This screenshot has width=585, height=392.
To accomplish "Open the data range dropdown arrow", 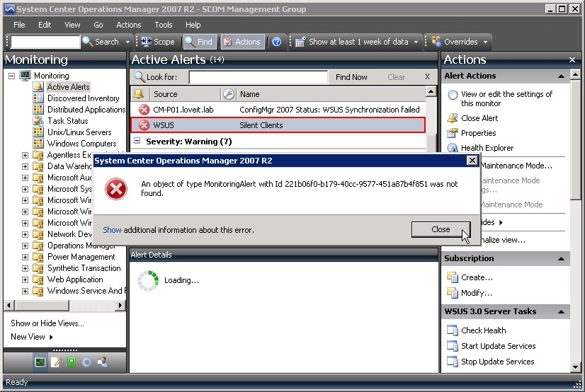I will click(416, 42).
